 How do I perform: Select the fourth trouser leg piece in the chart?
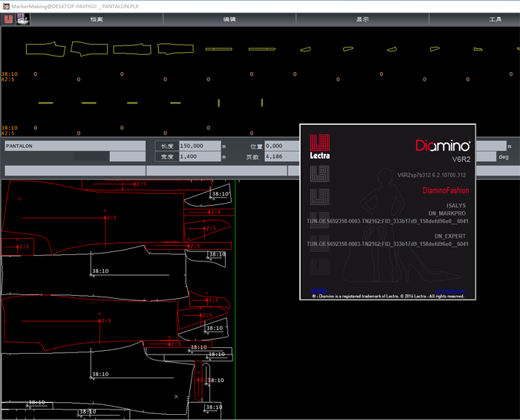click(175, 49)
